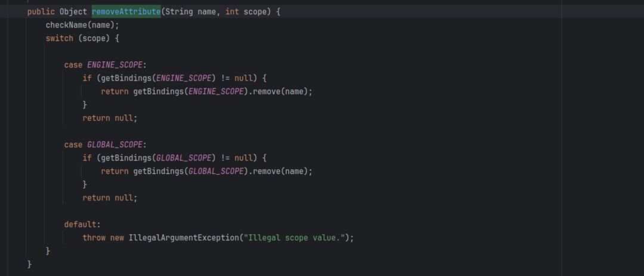Click the remove call in the GLOBAL_SCOPE return

pos(267,171)
